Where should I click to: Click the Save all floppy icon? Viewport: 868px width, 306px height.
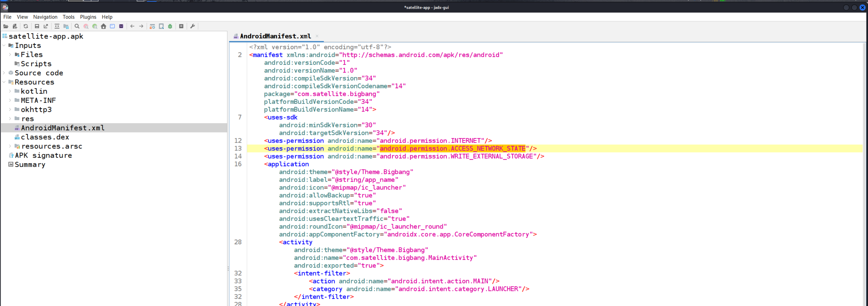37,26
